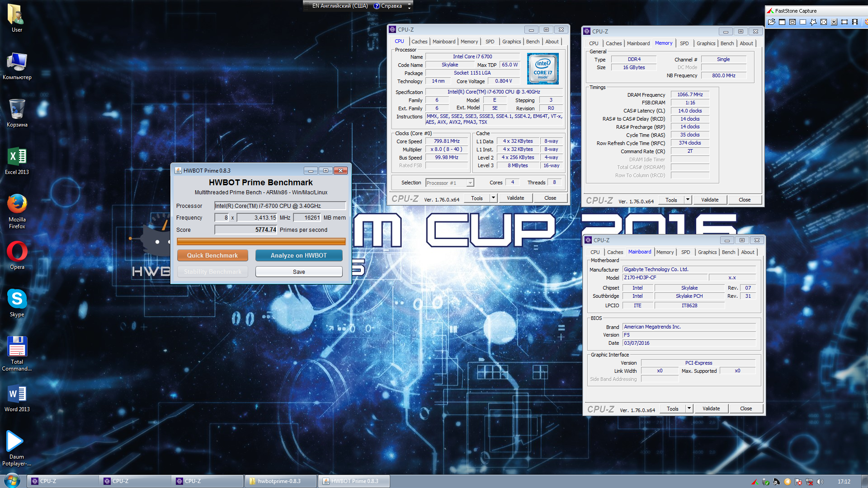Launch Opera browser from desktop
The height and width of the screenshot is (488, 868).
(17, 255)
